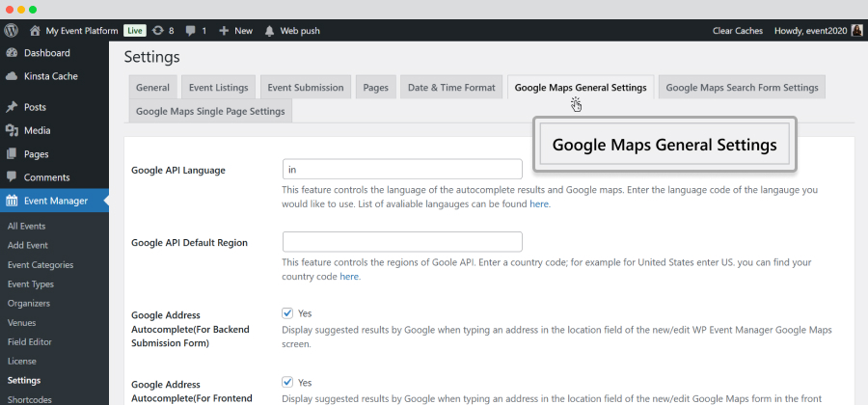This screenshot has width=868, height=405.
Task: Click the Live status badge
Action: point(134,31)
